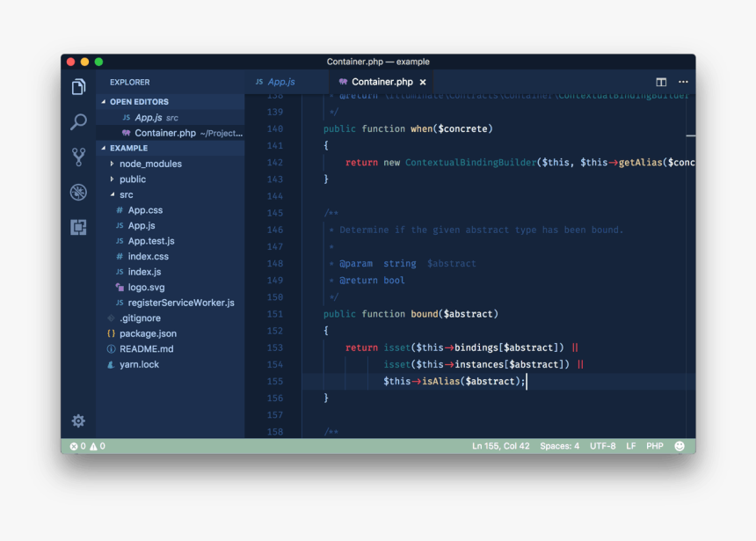Open the Extensions view icon
Image resolution: width=756 pixels, height=541 pixels.
click(78, 228)
